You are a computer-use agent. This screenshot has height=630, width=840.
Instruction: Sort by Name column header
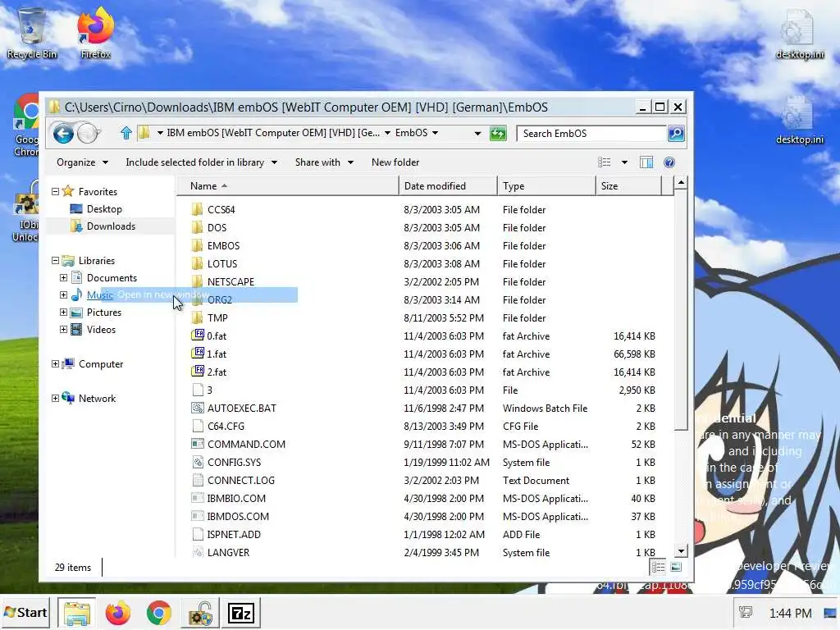[288, 186]
